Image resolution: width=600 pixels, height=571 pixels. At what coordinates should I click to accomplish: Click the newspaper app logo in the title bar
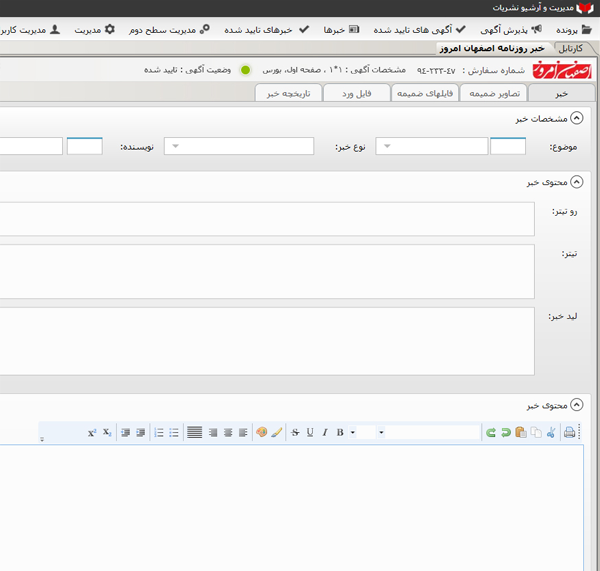pyautogui.click(x=585, y=8)
